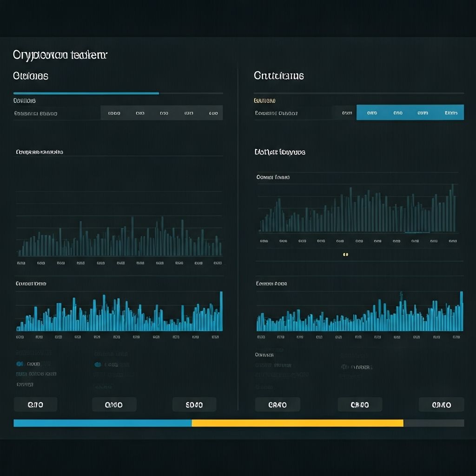Switch to the right panel header tab
The width and height of the screenshot is (476, 476).
[279, 76]
